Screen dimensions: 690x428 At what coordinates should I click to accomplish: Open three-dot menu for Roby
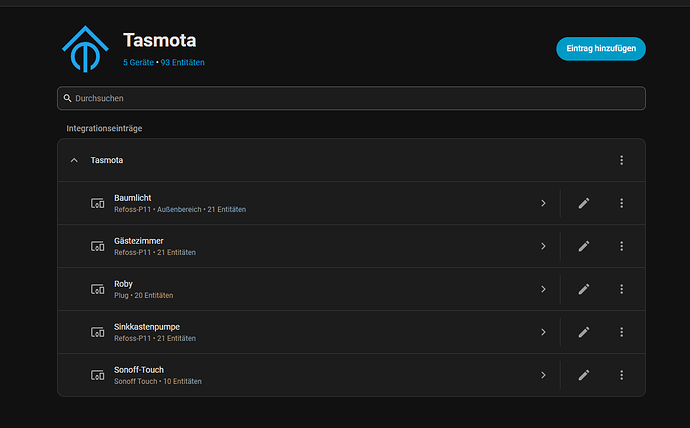coord(621,289)
